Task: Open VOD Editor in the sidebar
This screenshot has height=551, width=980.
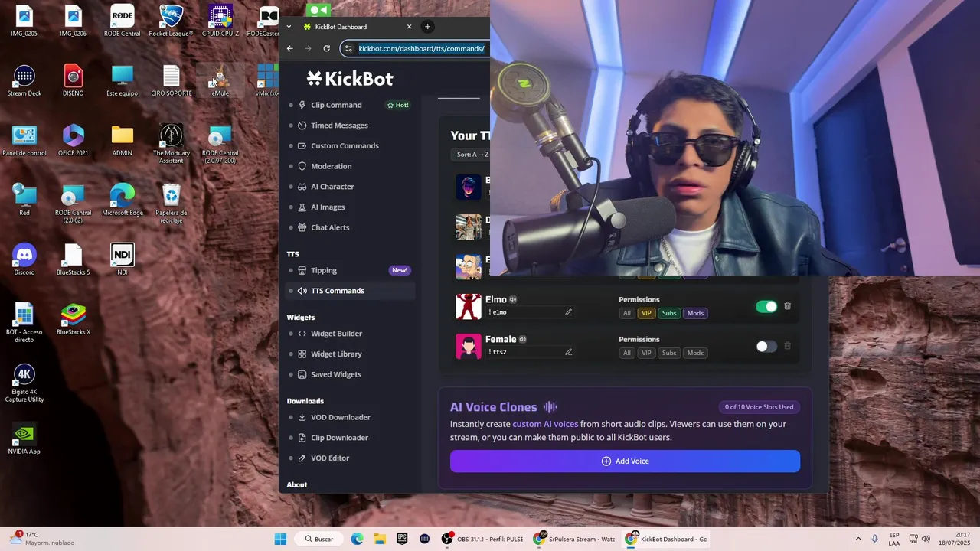Action: tap(330, 458)
